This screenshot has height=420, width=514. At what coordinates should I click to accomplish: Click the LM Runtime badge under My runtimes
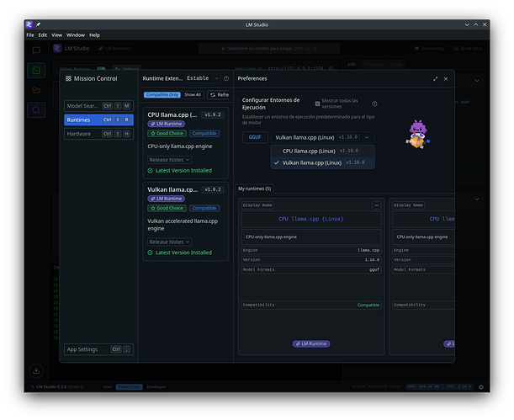tap(311, 343)
